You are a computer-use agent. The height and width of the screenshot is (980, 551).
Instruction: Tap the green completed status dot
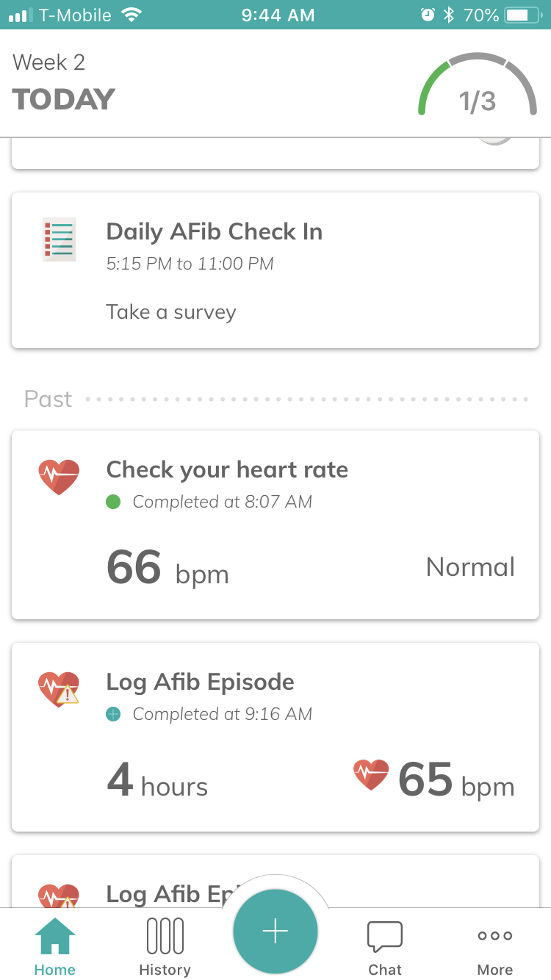coord(113,502)
